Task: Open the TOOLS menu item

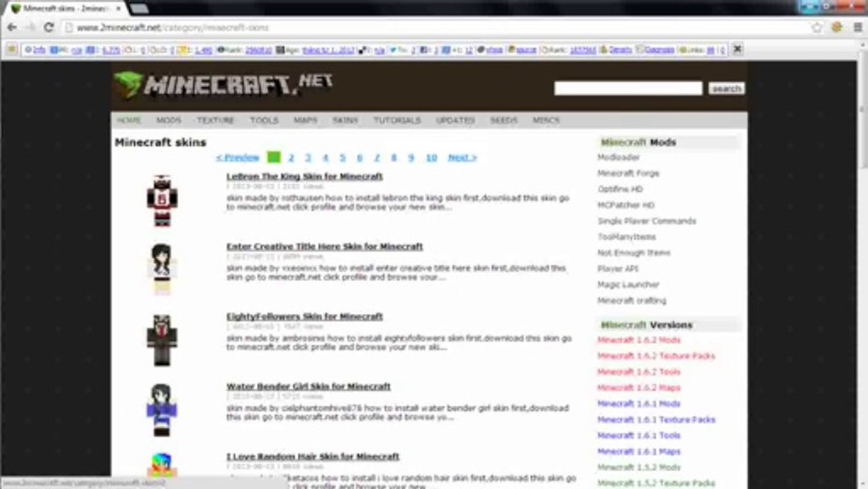Action: tap(264, 120)
